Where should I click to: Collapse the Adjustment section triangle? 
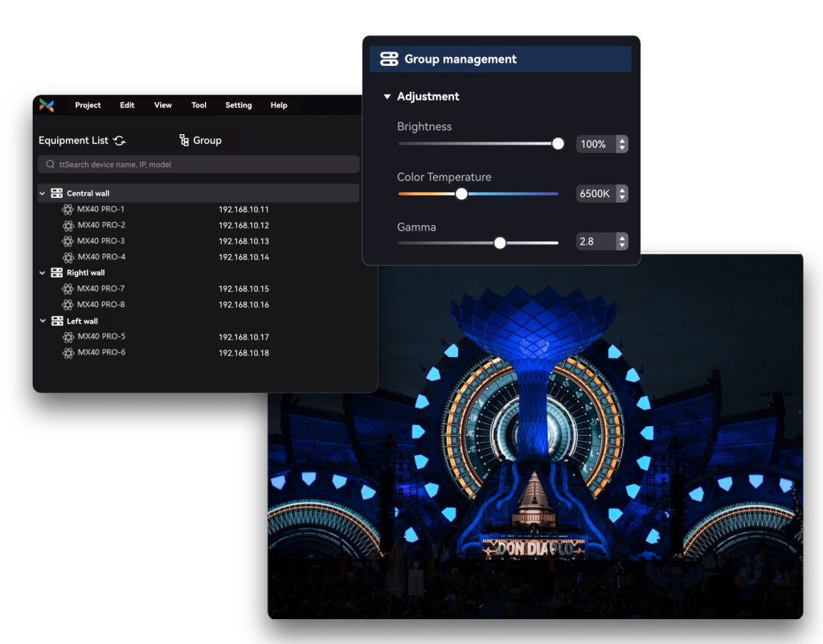coord(387,96)
